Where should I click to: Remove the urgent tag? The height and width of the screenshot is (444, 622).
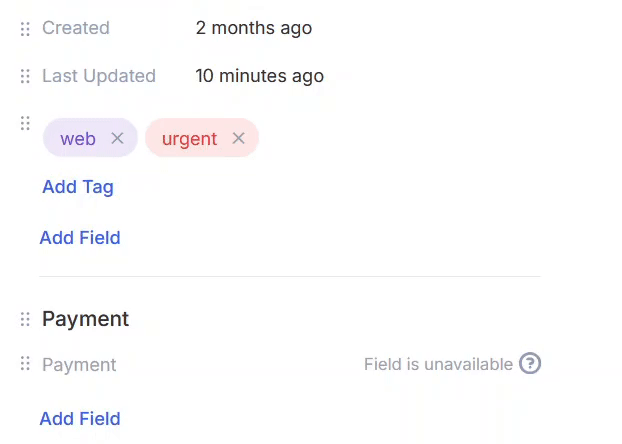238,139
